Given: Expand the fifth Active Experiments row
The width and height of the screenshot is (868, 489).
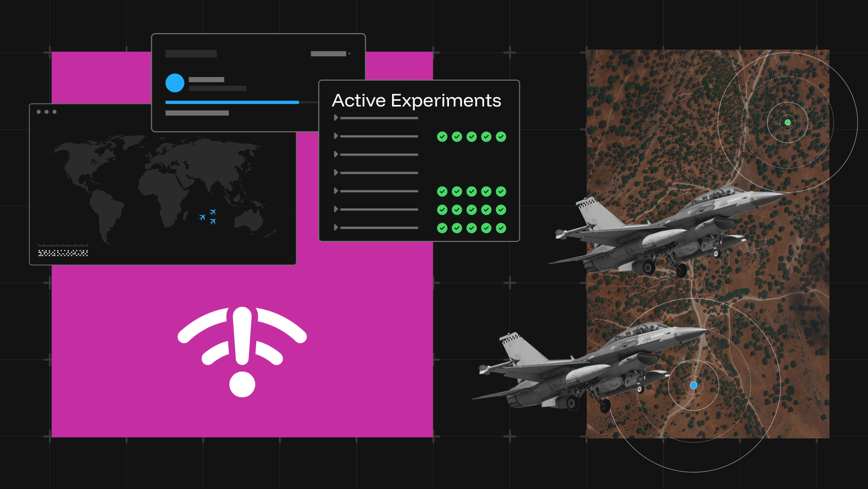Looking at the screenshot, I should point(336,191).
